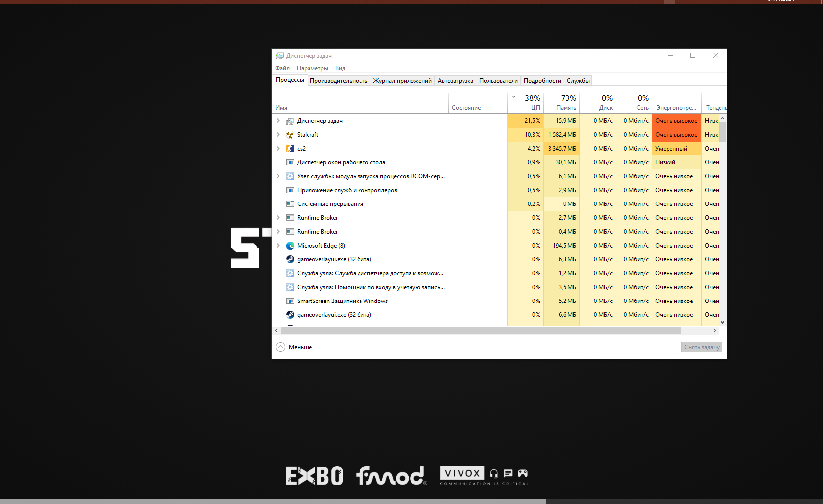Viewport: 823px width, 504px height.
Task: Click the horizontal scrollbar thumb
Action: pos(481,330)
